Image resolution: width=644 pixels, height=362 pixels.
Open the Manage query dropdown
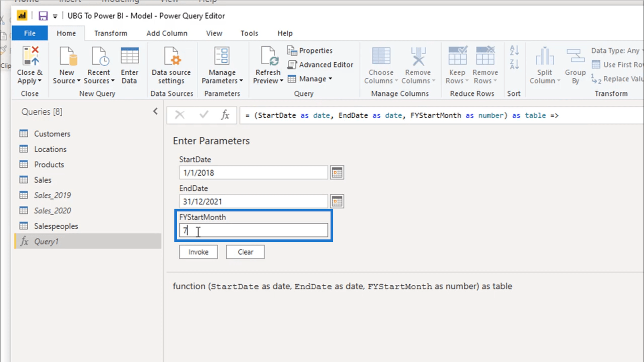click(x=310, y=79)
